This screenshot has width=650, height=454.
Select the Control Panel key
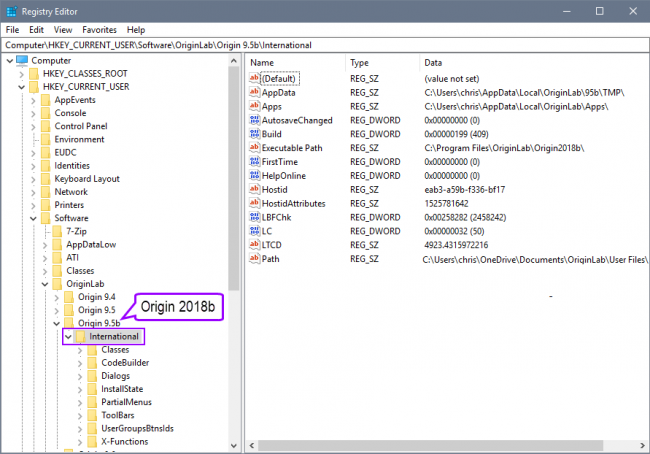point(80,126)
